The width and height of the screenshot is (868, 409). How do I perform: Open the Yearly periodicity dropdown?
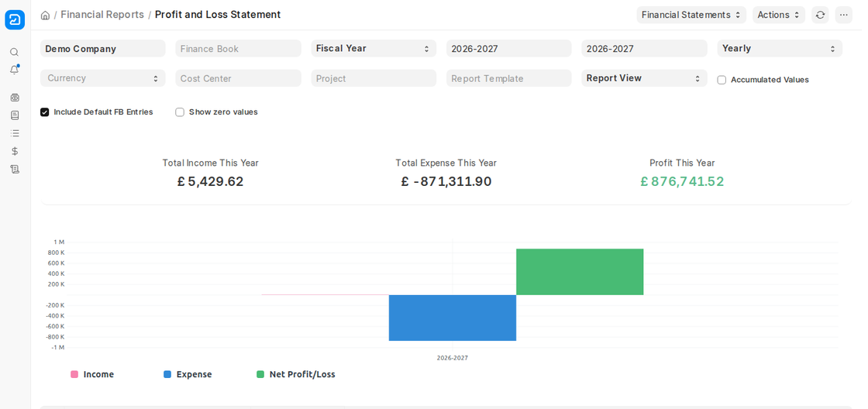780,48
